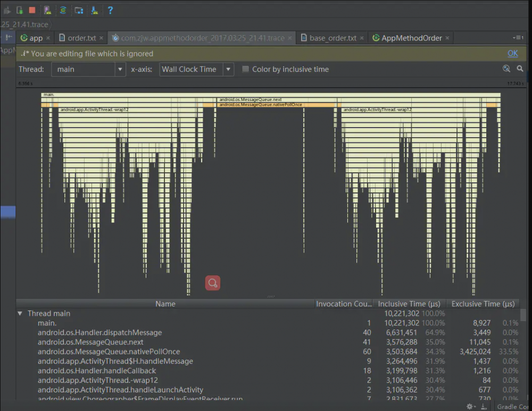Collapse the Thread main tree node
Screen dimensions: 532x411
pos(20,314)
